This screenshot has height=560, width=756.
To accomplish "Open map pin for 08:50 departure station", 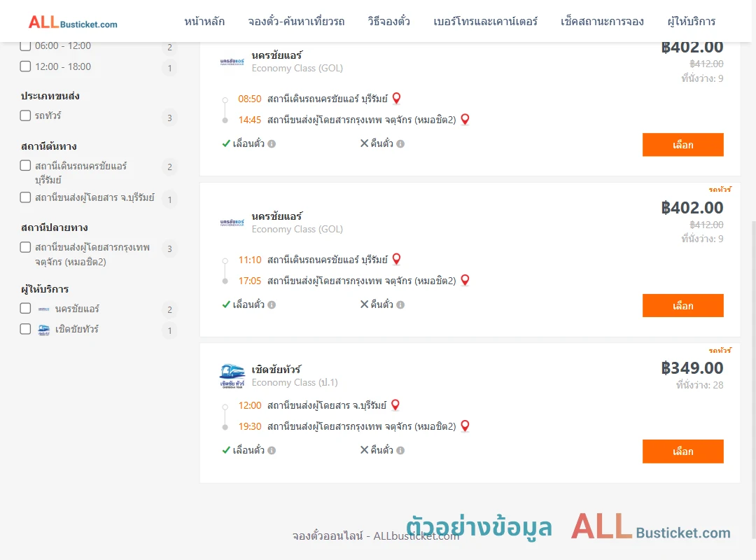I will [x=396, y=99].
